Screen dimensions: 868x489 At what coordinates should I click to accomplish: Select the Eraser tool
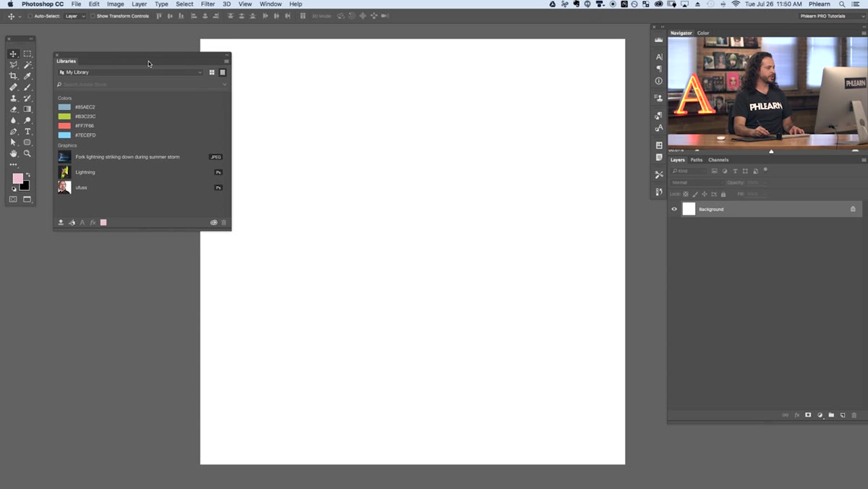point(13,109)
